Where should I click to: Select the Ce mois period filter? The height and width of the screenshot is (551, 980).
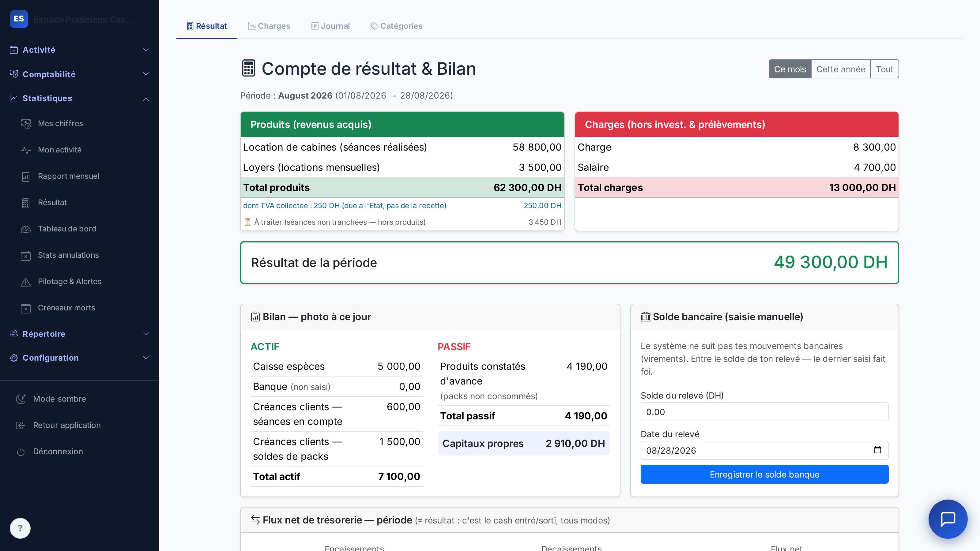[790, 69]
